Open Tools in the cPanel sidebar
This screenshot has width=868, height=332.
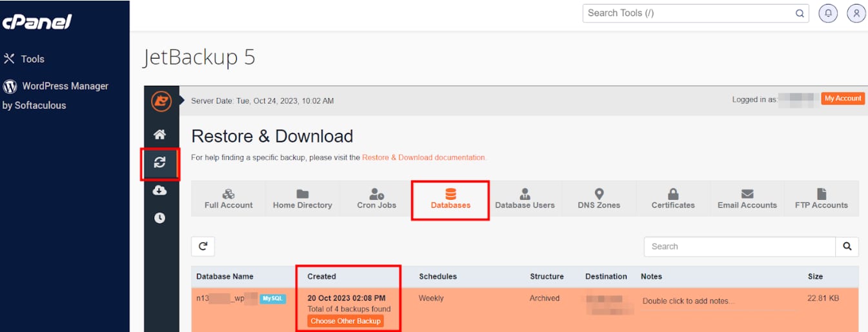(24, 59)
